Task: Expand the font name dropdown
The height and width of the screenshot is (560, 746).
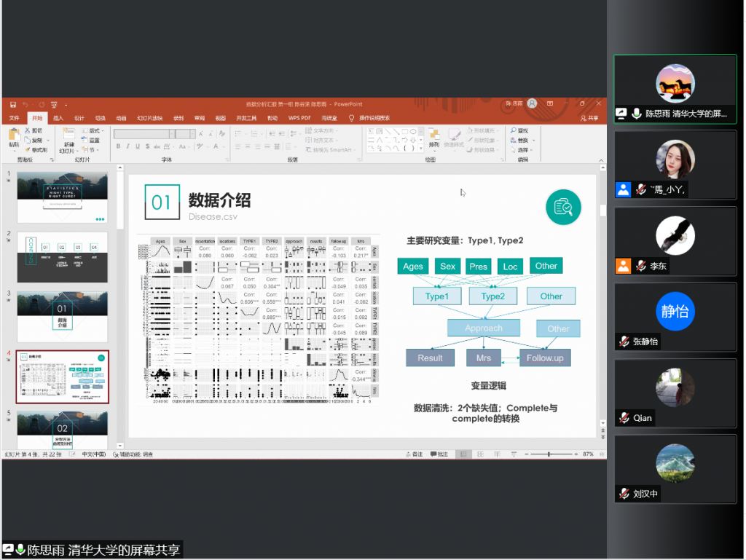Action: (x=172, y=134)
